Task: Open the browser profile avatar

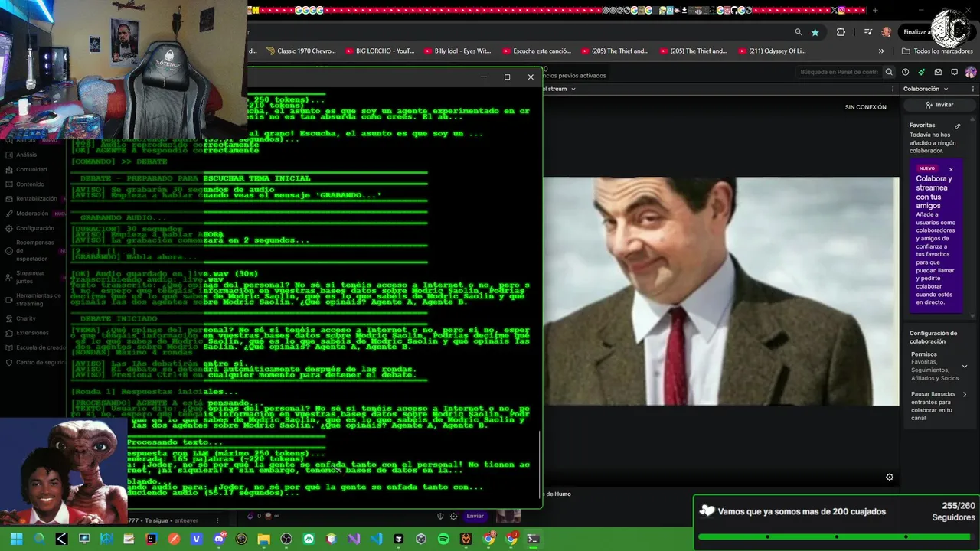Action: coord(886,32)
